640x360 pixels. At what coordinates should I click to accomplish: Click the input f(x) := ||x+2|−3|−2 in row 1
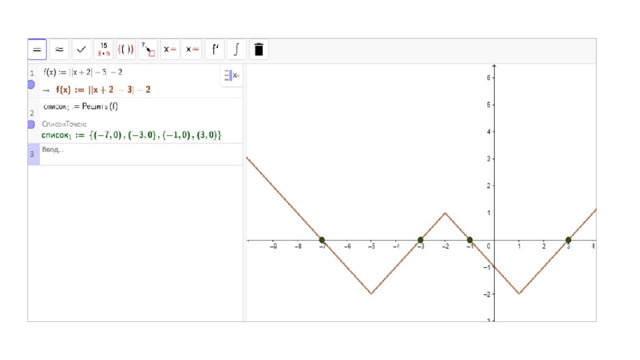click(x=83, y=72)
